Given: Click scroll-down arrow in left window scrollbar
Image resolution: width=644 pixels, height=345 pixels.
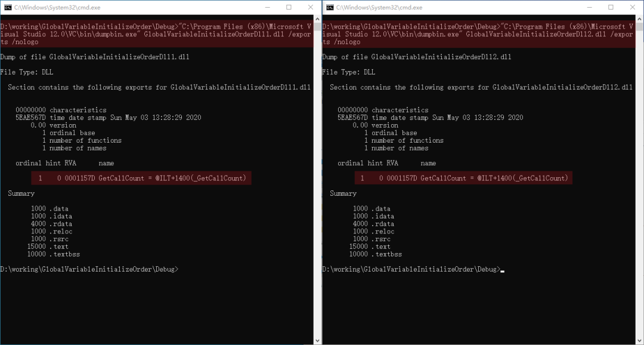Looking at the screenshot, I should tap(317, 341).
